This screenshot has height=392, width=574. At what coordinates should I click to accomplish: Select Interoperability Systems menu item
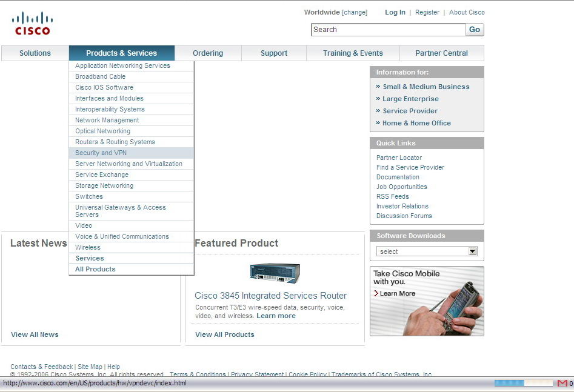tap(132, 110)
